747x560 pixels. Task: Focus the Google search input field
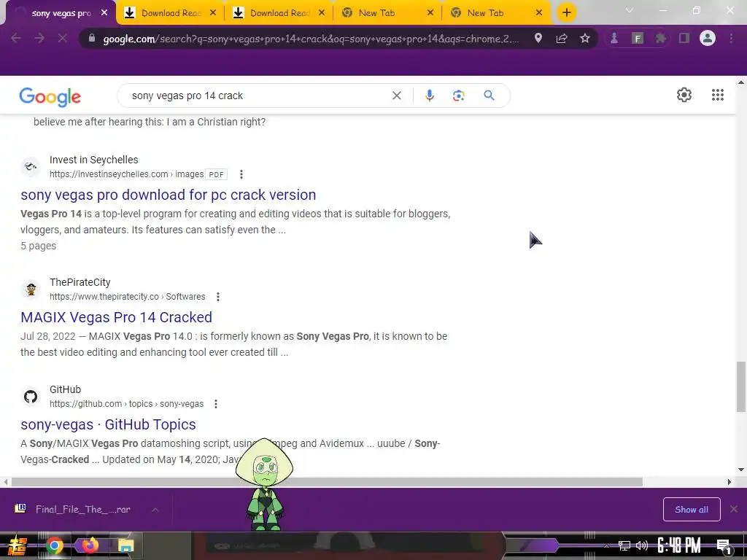258,96
